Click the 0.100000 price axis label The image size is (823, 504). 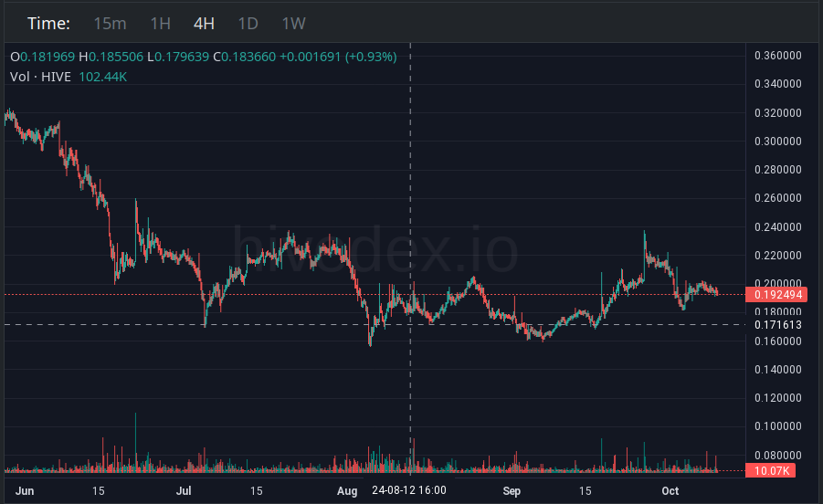tap(778, 426)
